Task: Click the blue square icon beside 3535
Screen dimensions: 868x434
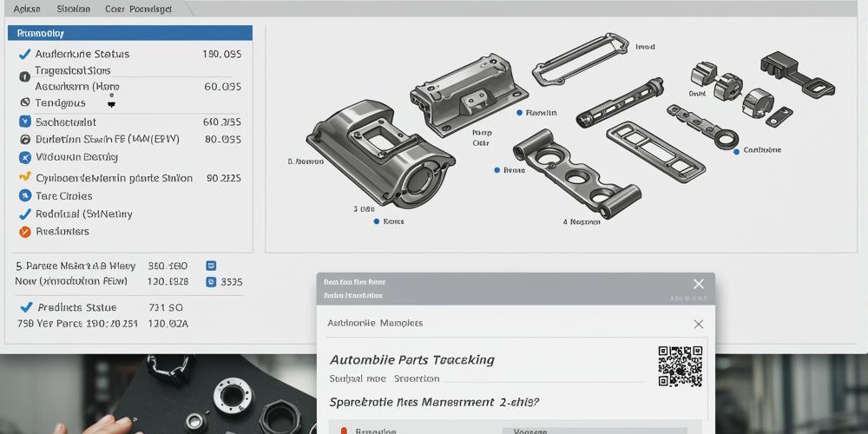Action: [211, 282]
